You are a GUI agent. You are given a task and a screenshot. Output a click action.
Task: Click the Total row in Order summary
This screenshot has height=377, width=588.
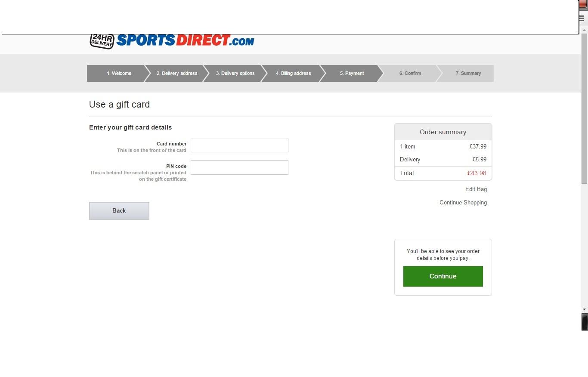(443, 173)
